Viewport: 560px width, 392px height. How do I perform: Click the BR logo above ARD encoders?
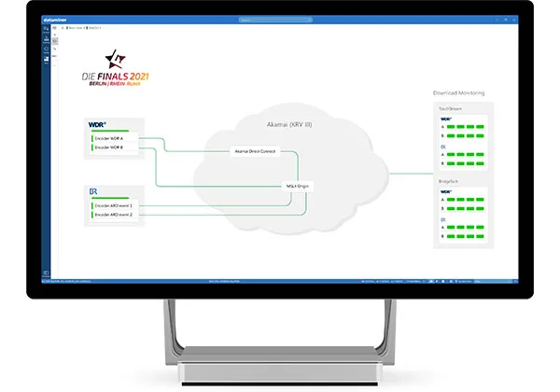[x=93, y=191]
